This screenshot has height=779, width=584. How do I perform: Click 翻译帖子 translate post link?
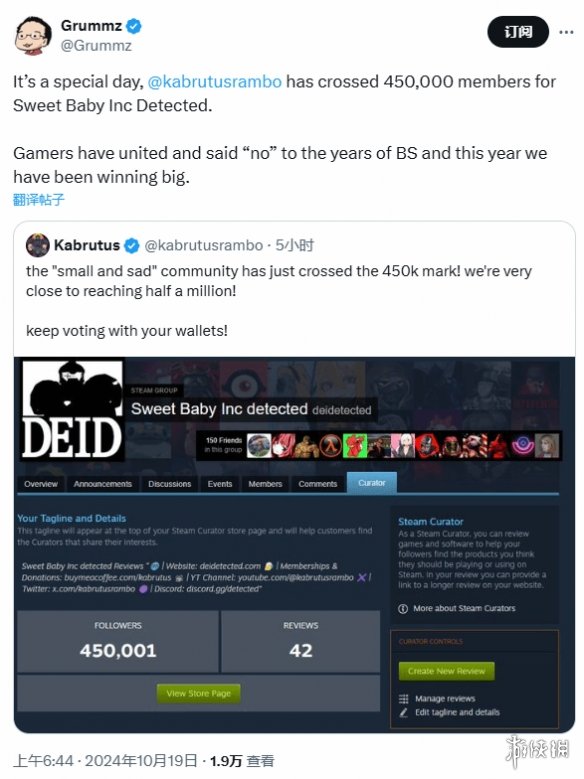pos(39,200)
